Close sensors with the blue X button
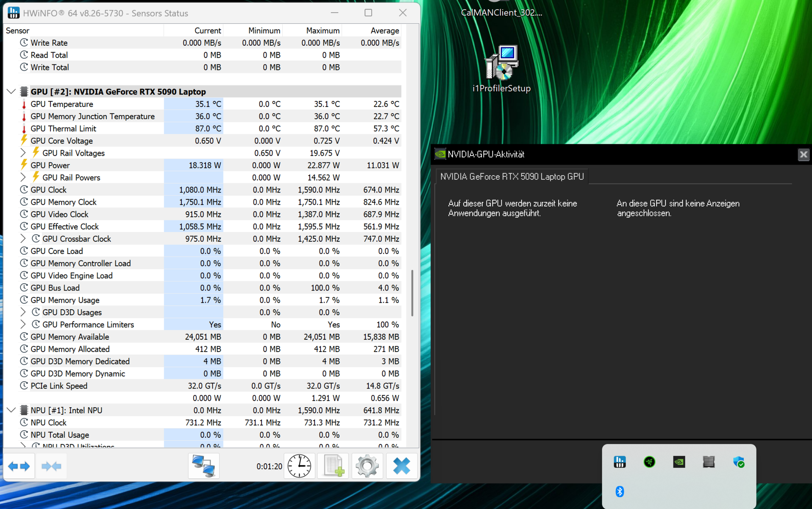Viewport: 812px width, 509px height. coord(401,466)
